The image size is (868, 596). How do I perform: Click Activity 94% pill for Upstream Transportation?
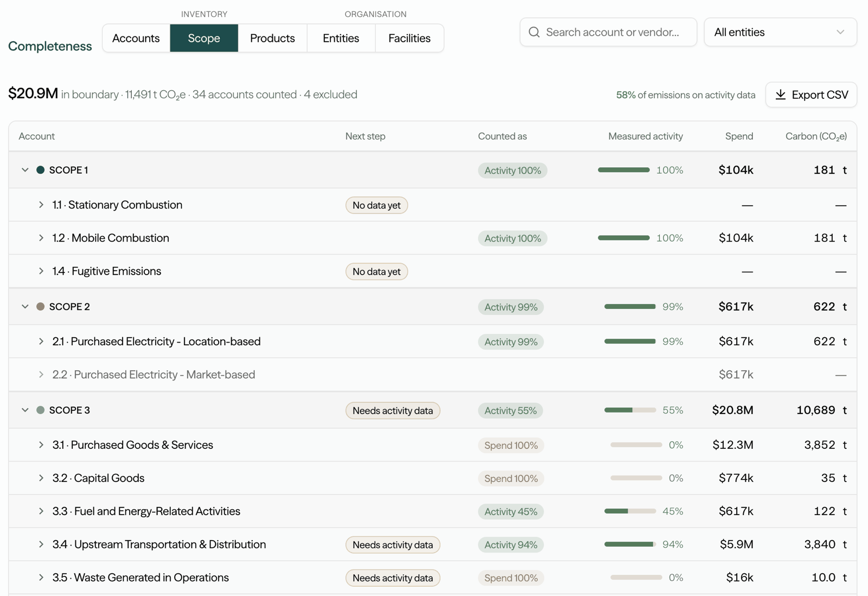point(510,544)
